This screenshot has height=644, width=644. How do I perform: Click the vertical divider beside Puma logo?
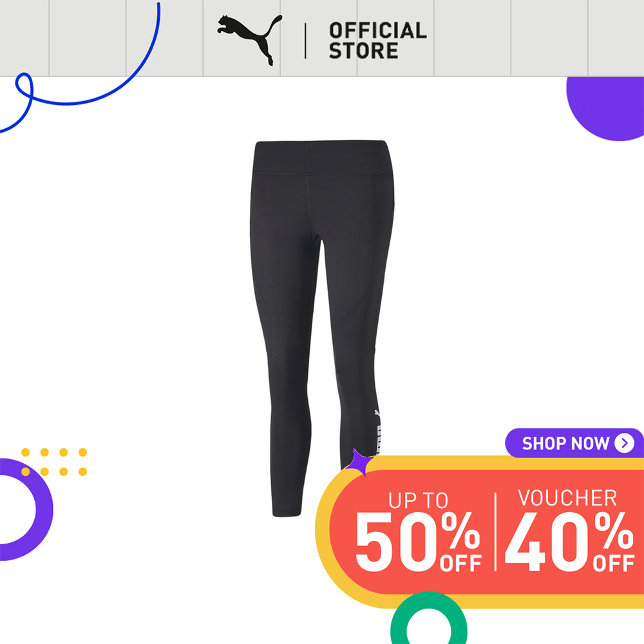305,41
